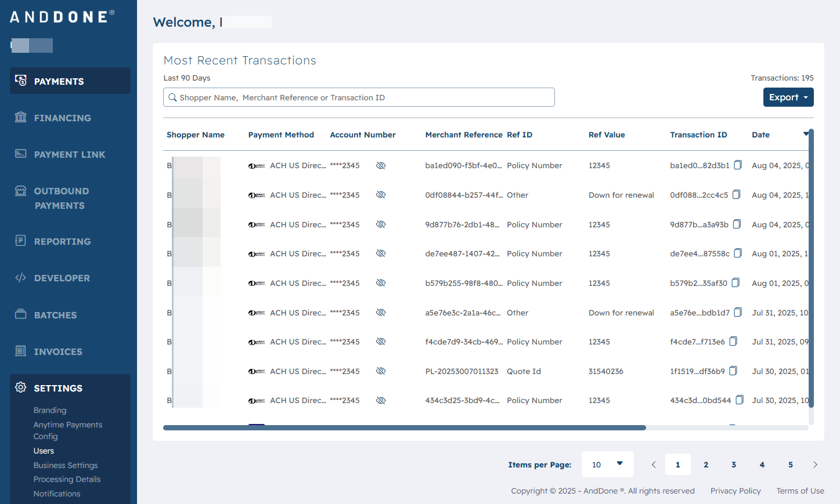Viewport: 840px width, 504px height.
Task: Click the vertical table scrollbar
Action: coord(811,268)
